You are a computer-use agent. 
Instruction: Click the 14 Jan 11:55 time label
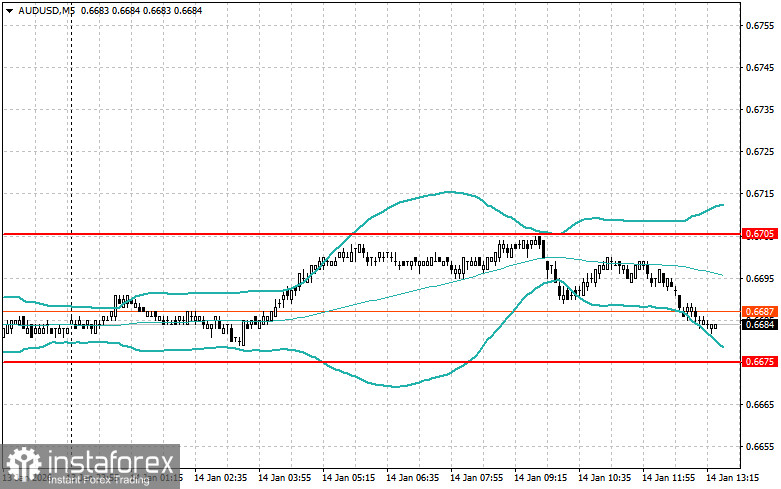click(x=668, y=478)
